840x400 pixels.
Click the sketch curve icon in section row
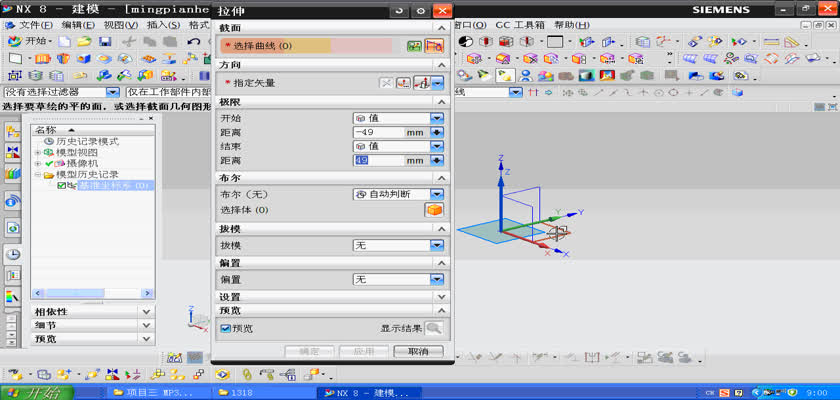[415, 46]
